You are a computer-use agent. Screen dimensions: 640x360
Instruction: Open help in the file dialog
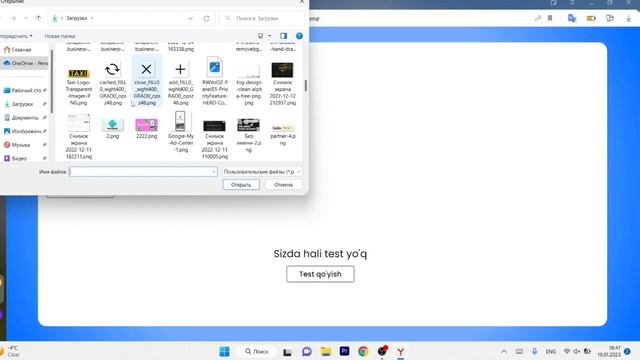tap(299, 36)
